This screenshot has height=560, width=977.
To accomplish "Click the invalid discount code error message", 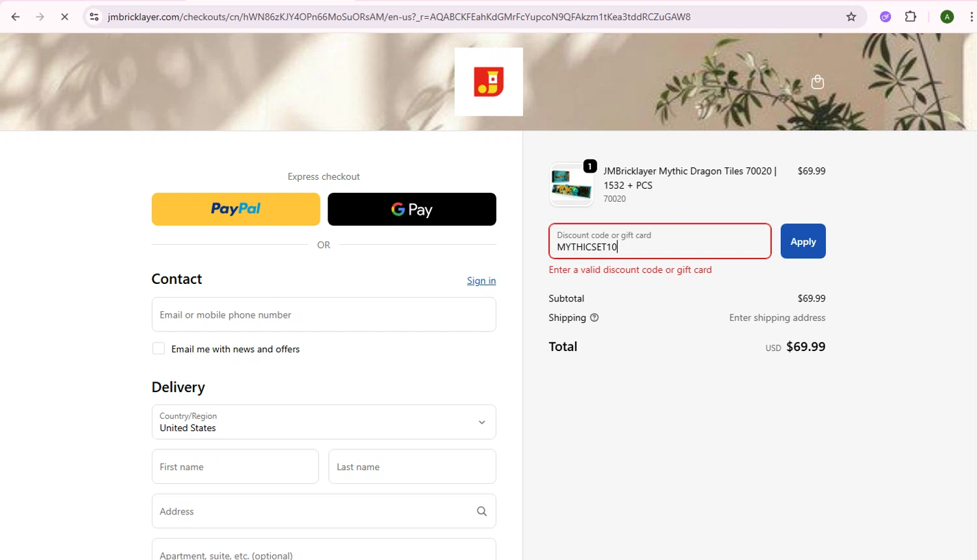I will [630, 270].
